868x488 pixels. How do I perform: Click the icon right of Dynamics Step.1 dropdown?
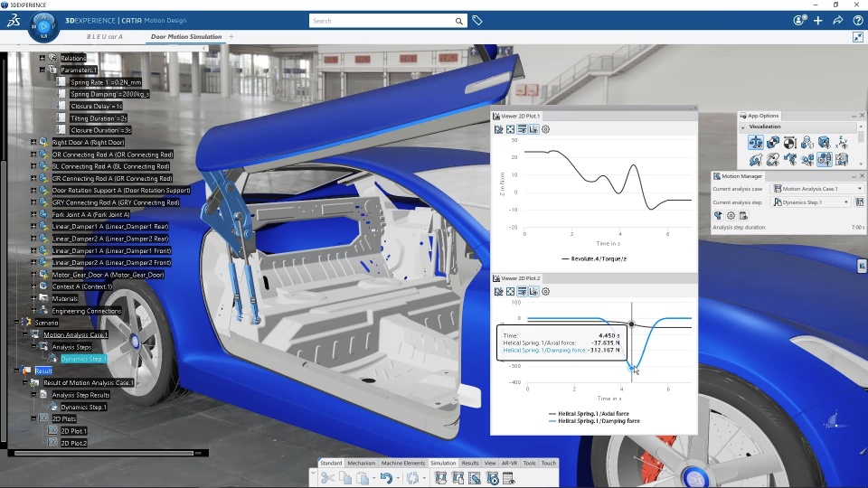(860, 202)
